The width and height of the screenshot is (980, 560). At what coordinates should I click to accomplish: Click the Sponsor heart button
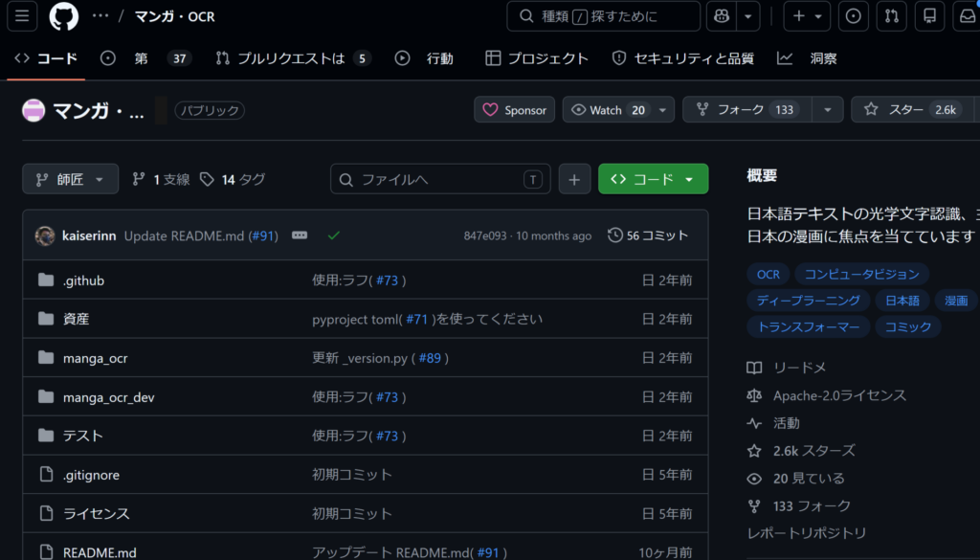[515, 110]
